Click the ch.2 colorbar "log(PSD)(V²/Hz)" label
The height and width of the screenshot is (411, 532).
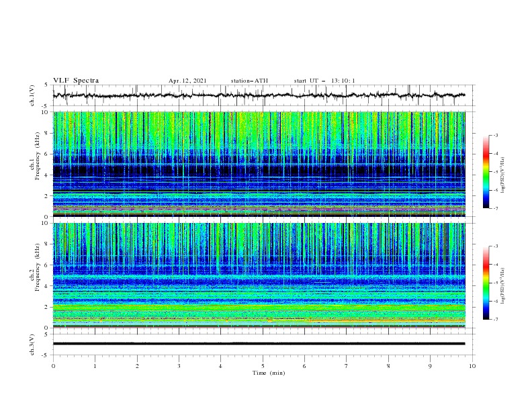tap(503, 286)
